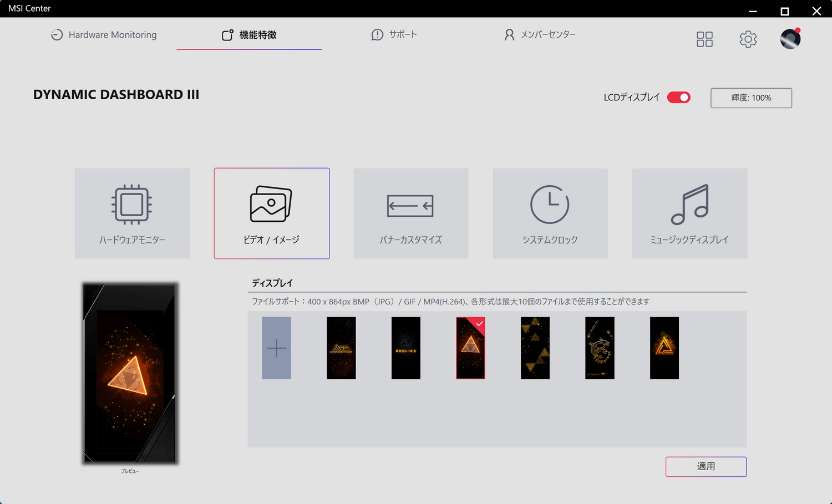The image size is (832, 504).
Task: Open バナーカスタマイズ customization mode
Action: [x=410, y=213]
